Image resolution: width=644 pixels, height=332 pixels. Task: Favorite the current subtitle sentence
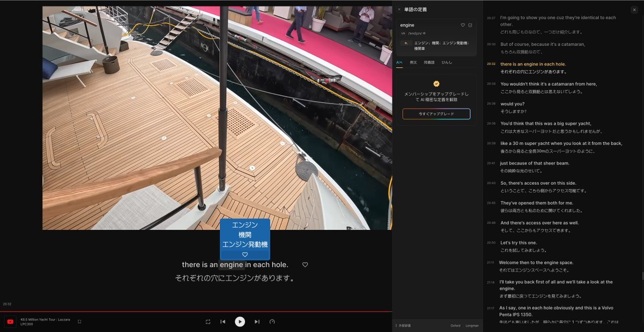[305, 265]
